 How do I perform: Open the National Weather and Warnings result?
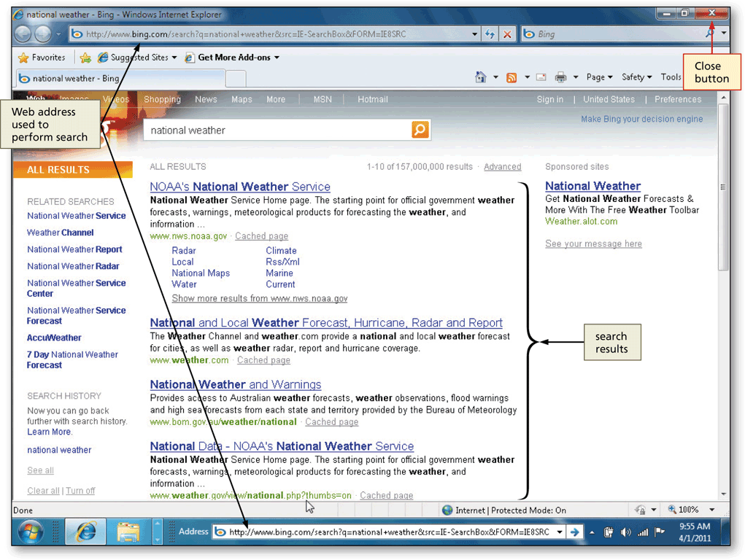pyautogui.click(x=236, y=384)
